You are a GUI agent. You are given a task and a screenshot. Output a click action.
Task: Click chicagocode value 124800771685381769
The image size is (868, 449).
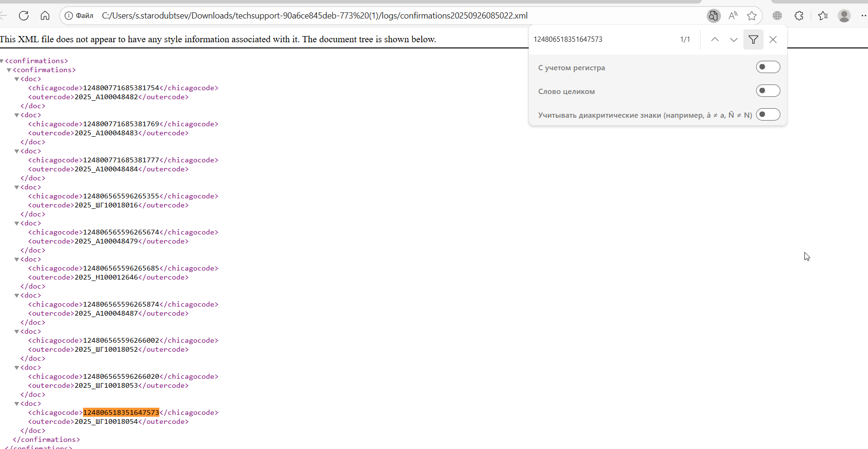121,124
